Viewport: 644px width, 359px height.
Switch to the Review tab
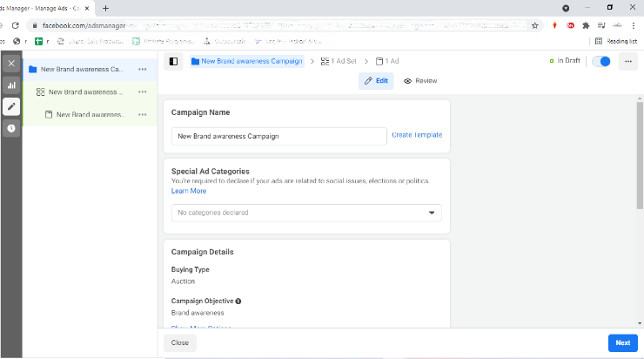click(x=420, y=81)
